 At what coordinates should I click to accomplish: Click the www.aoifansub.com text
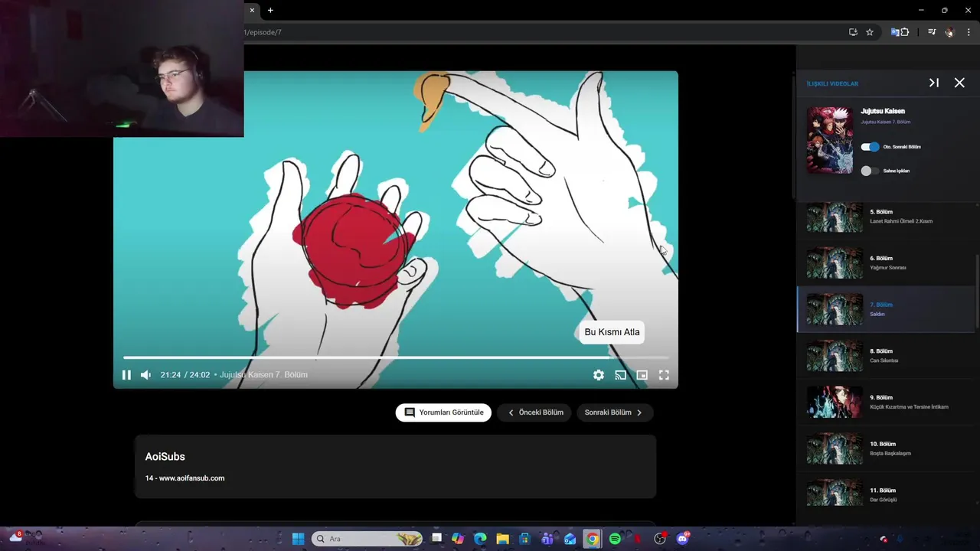pos(191,478)
